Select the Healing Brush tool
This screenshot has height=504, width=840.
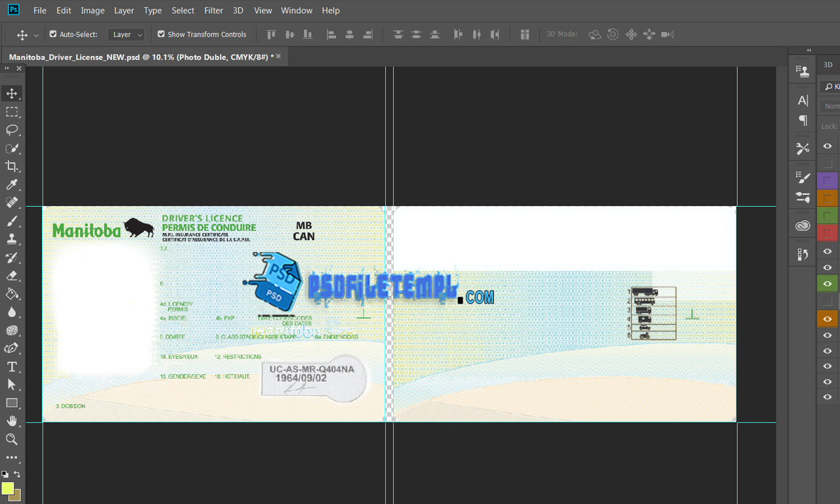pyautogui.click(x=12, y=203)
